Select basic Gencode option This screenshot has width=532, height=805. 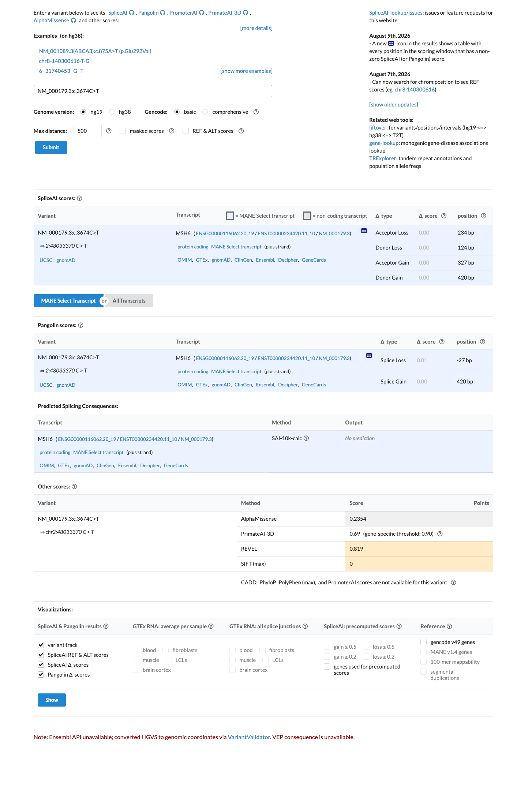[177, 112]
